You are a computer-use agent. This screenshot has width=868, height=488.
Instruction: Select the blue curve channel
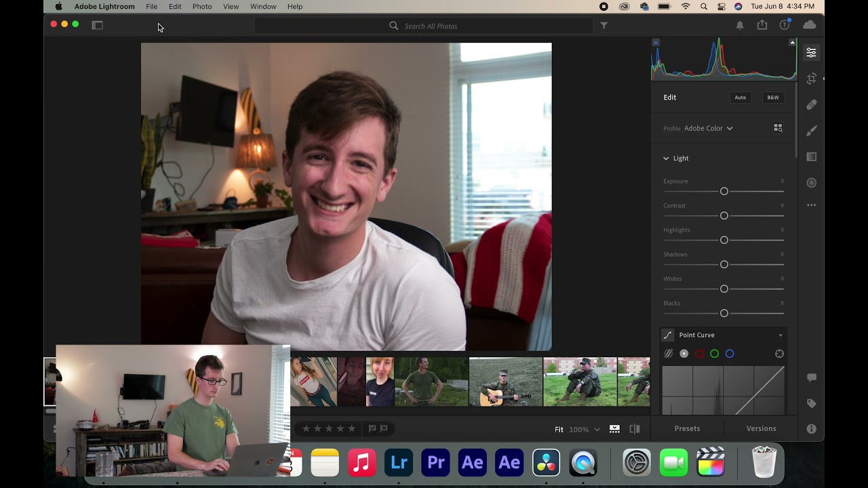click(x=730, y=354)
